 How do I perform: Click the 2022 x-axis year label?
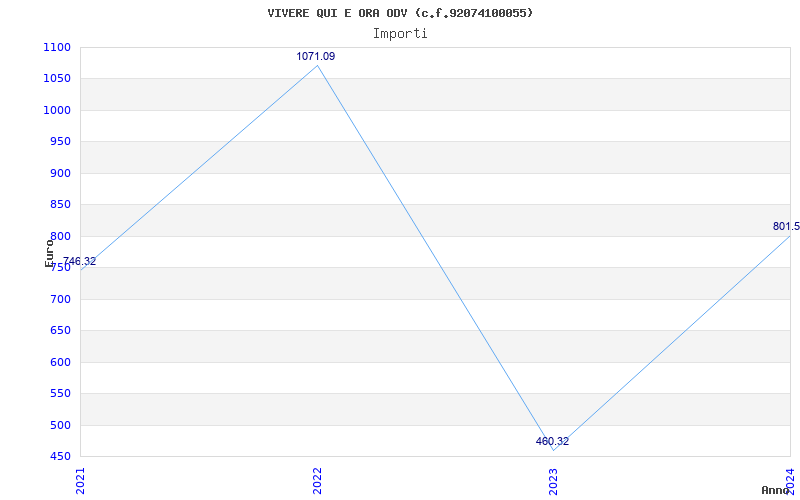pos(317,481)
